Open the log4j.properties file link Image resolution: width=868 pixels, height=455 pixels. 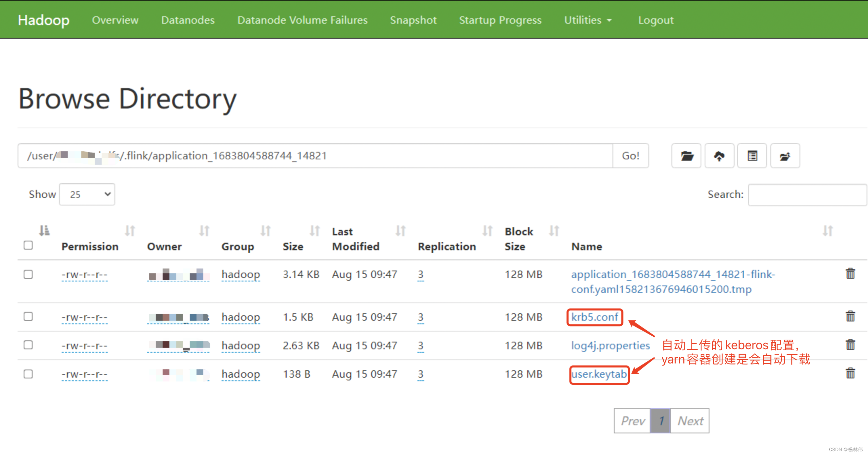610,345
